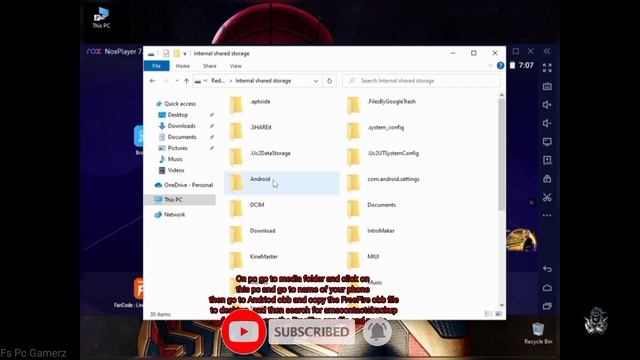Open This PC desktop icon
This screenshot has width=640, height=360.
[x=101, y=18]
